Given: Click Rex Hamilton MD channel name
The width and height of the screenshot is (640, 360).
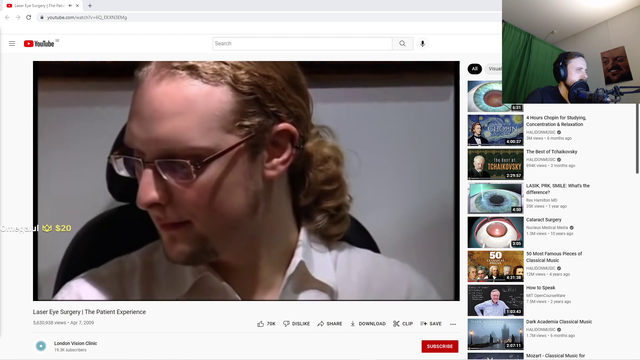Looking at the screenshot, I should (x=542, y=200).
